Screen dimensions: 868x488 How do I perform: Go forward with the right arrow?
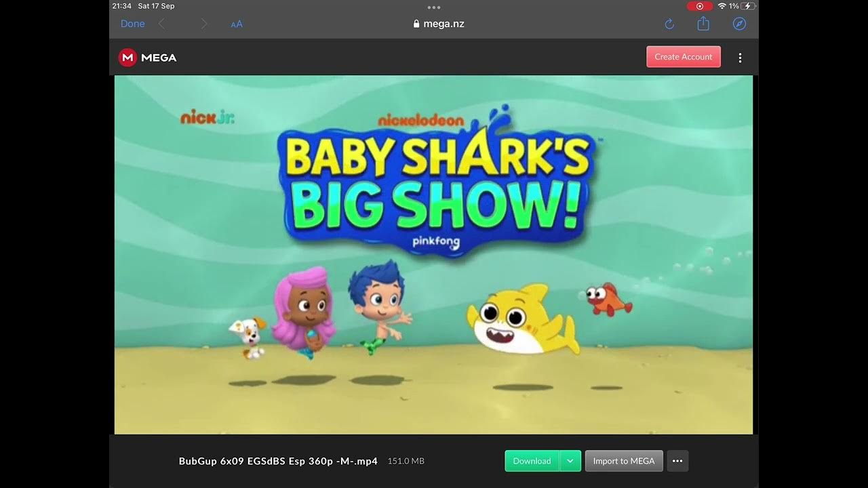coord(203,24)
